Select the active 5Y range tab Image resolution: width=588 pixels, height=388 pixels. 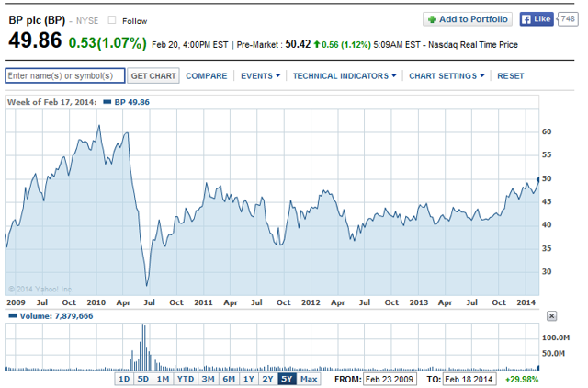pos(287,379)
